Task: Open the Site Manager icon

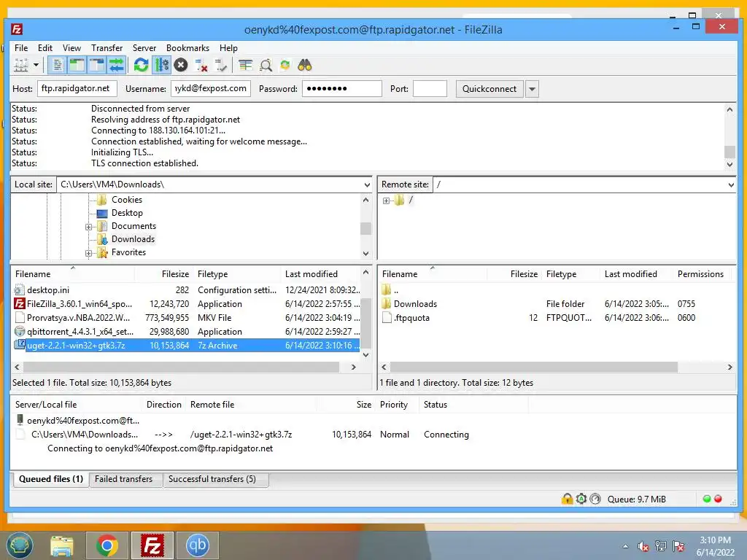Action: pyautogui.click(x=21, y=65)
